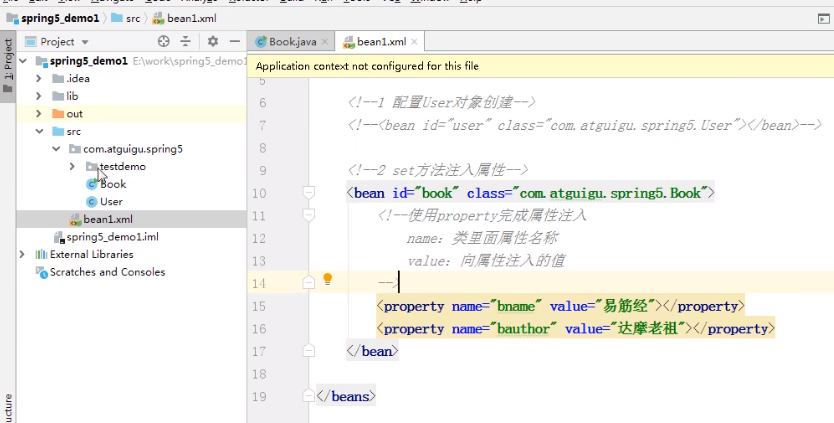This screenshot has height=423, width=834.
Task: Click the External Libraries icon
Action: [41, 254]
